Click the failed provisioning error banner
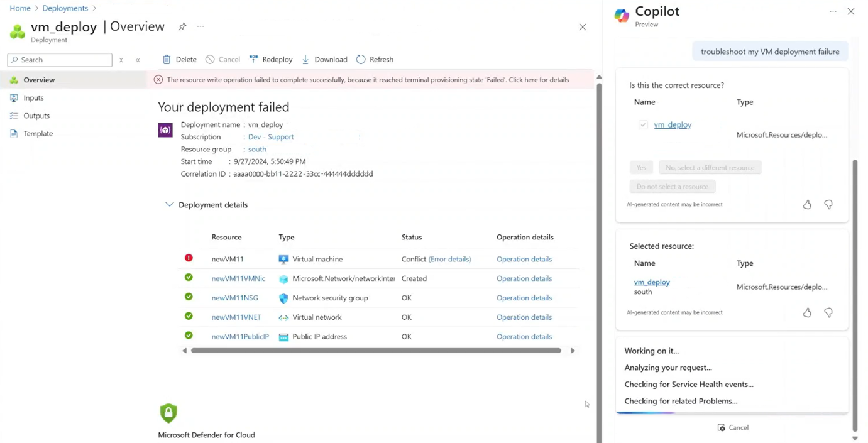The image size is (868, 443). coord(371,80)
